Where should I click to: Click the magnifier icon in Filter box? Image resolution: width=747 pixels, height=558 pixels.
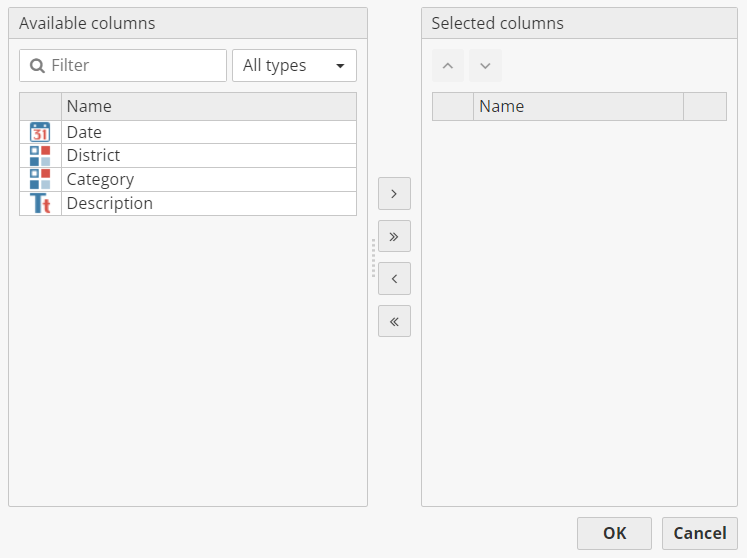(x=37, y=66)
